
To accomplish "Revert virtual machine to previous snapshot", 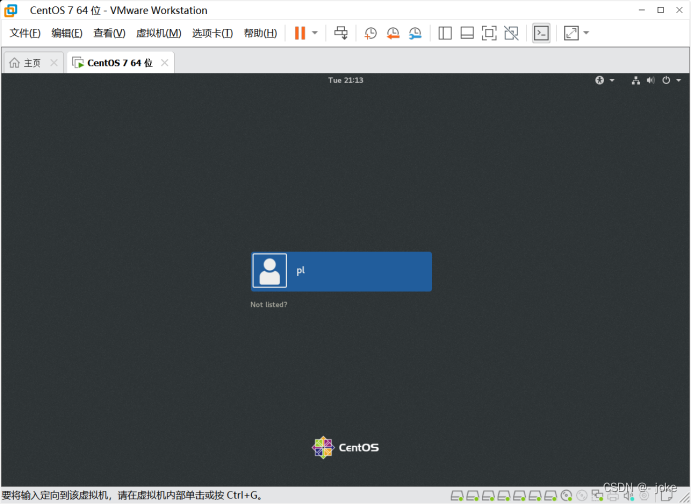I will click(x=393, y=33).
